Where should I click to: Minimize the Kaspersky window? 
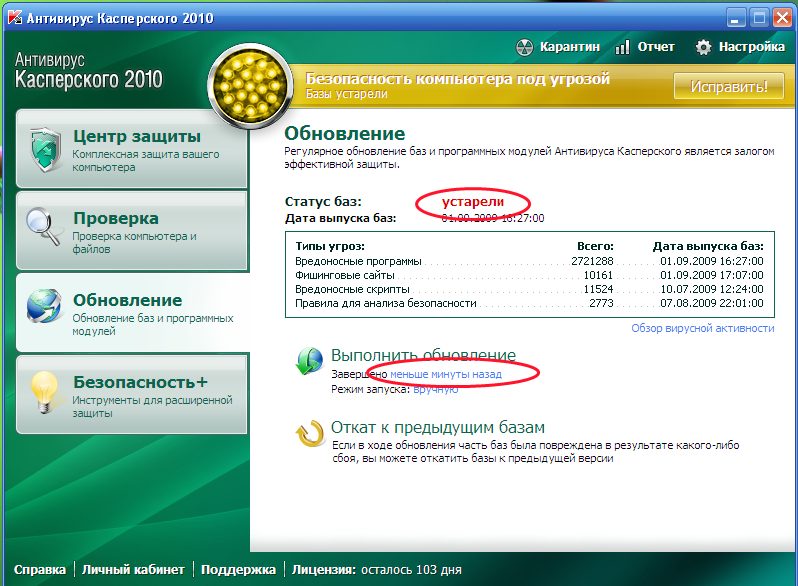(734, 18)
